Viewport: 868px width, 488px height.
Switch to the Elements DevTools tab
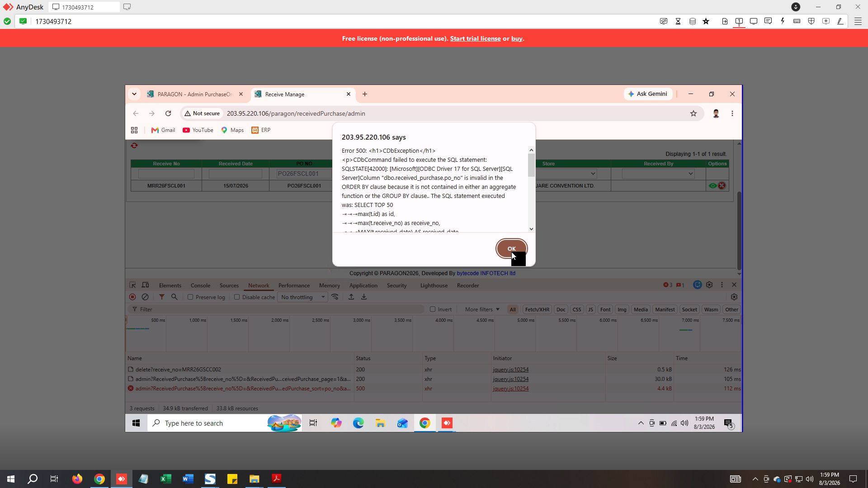pyautogui.click(x=170, y=286)
